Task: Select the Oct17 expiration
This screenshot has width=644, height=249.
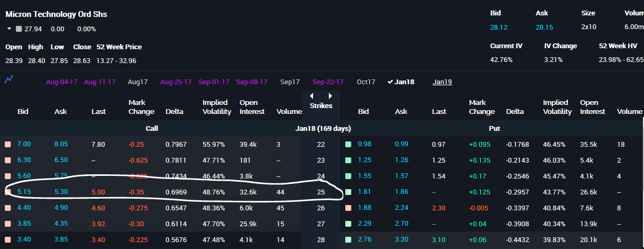Action: (366, 82)
